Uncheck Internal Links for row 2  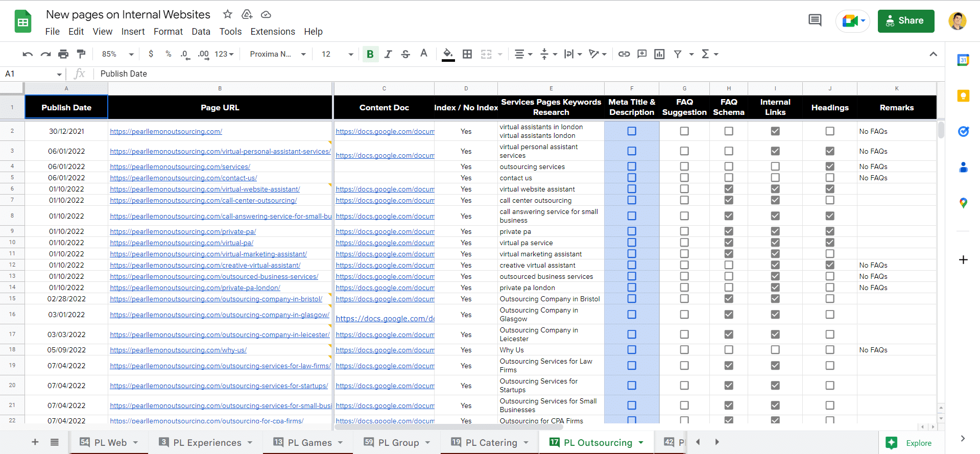[x=775, y=131]
